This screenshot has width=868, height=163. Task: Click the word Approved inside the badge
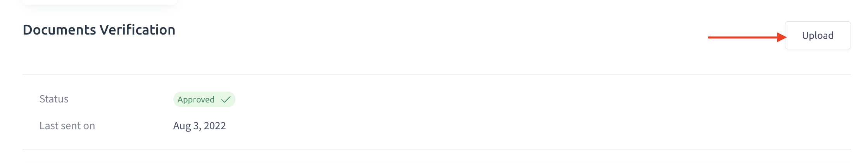pyautogui.click(x=196, y=100)
